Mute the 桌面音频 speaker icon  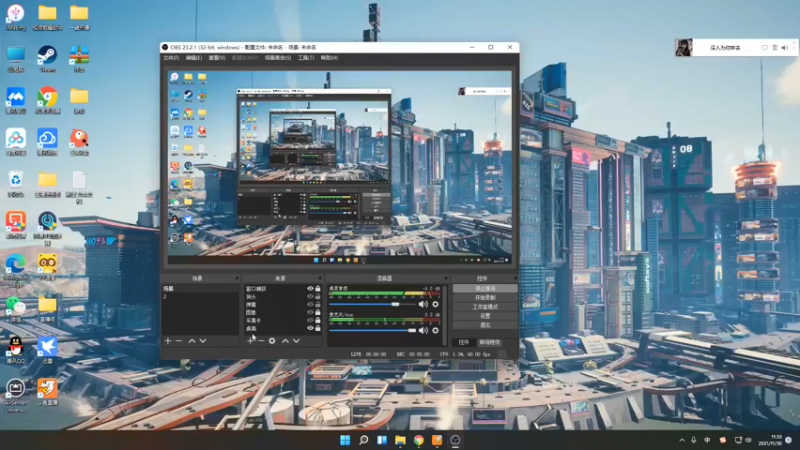point(423,304)
